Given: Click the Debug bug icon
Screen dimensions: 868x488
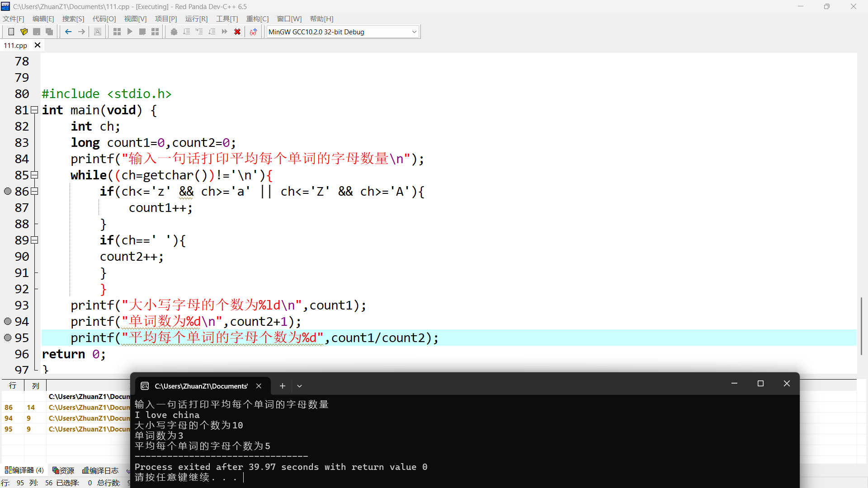Looking at the screenshot, I should (174, 32).
